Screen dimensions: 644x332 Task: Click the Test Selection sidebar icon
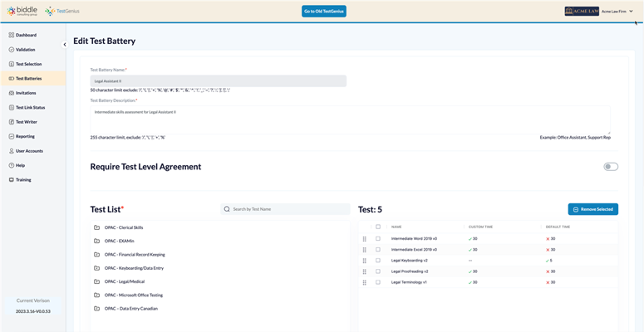pos(12,64)
